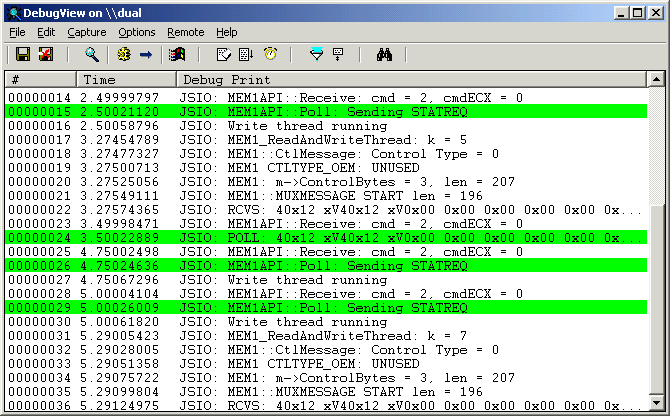Click the scrollbar down arrow
The height and width of the screenshot is (416, 670).
point(656,402)
